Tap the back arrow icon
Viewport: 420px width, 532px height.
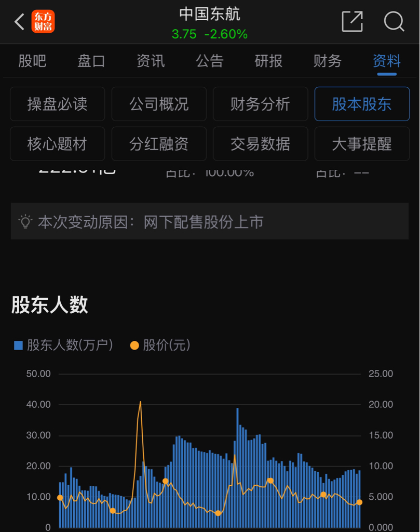coord(19,22)
